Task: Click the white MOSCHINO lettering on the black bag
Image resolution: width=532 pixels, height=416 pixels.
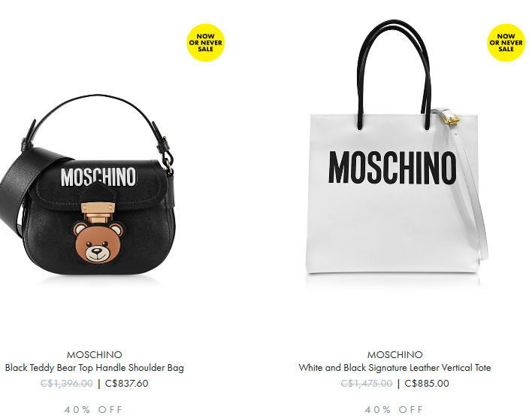Action: point(98,177)
